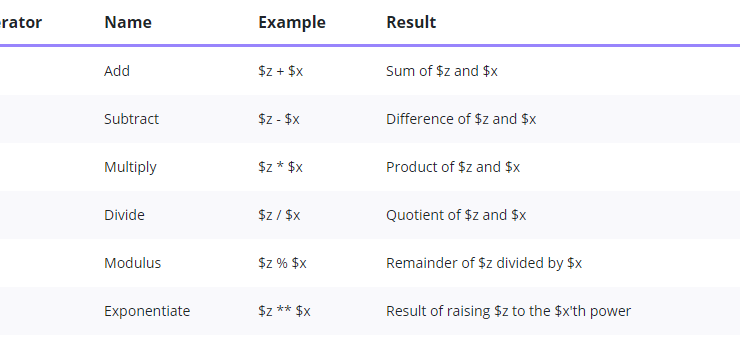Click the $z - $x example

278,119
